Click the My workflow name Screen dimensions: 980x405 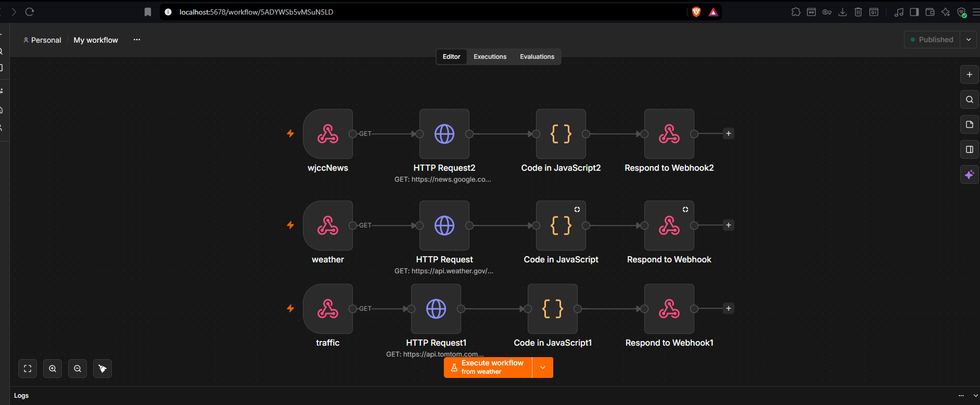pos(96,40)
